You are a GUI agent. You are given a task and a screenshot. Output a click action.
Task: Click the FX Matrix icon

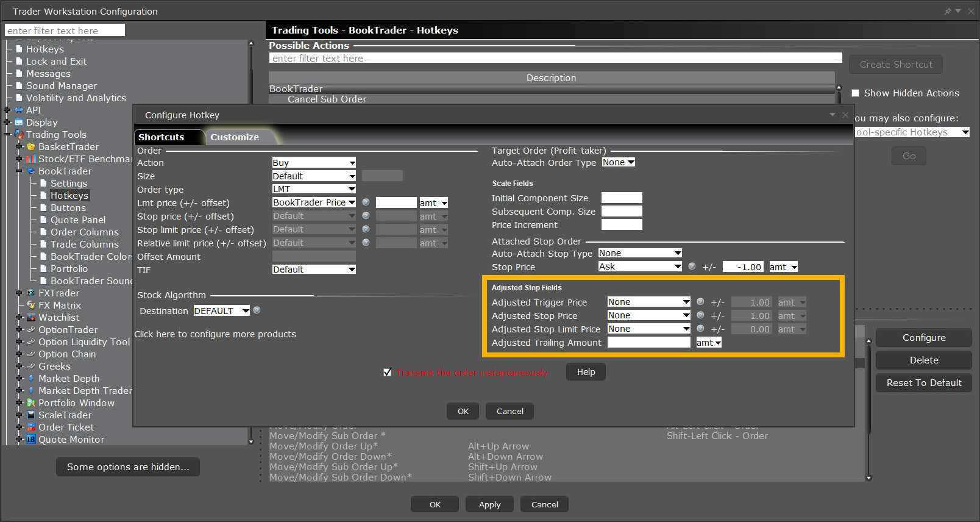point(31,306)
